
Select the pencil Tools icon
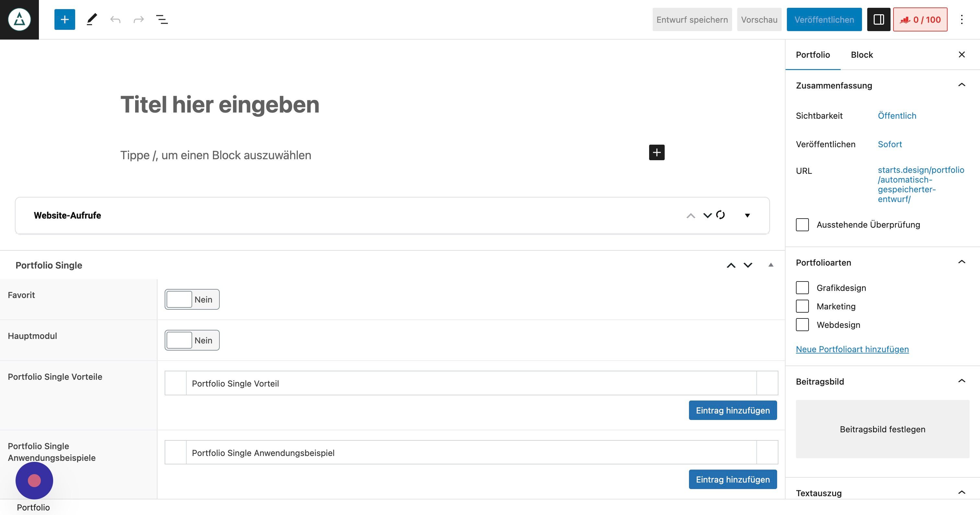[x=92, y=19]
